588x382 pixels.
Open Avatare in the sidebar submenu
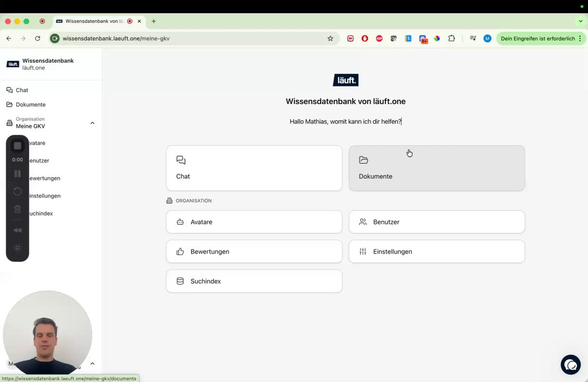37,143
